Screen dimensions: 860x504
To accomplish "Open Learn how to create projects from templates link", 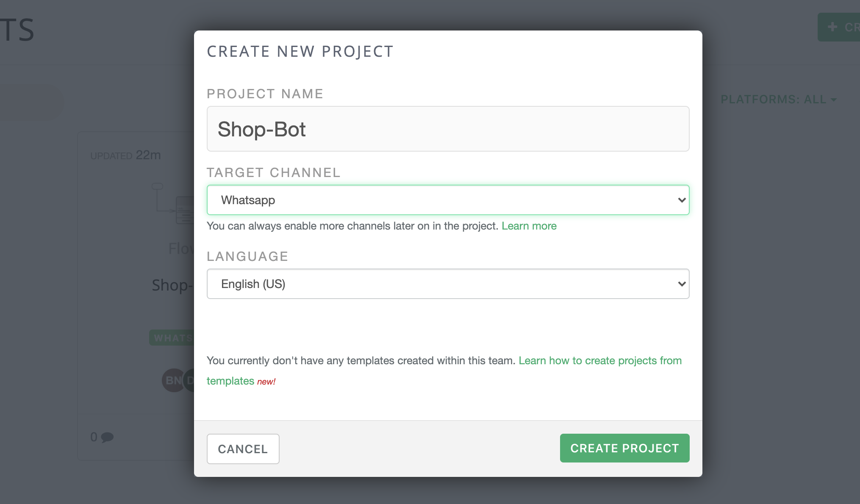I will pyautogui.click(x=599, y=360).
